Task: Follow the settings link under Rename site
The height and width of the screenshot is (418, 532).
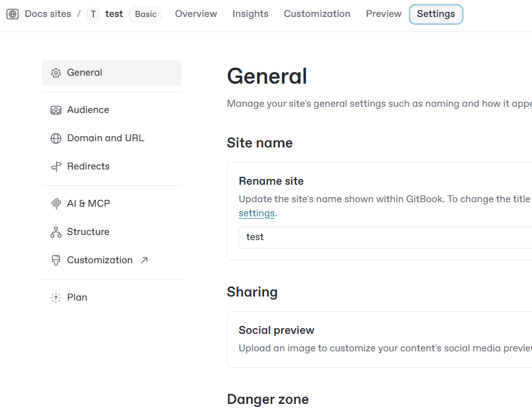Action: click(257, 214)
